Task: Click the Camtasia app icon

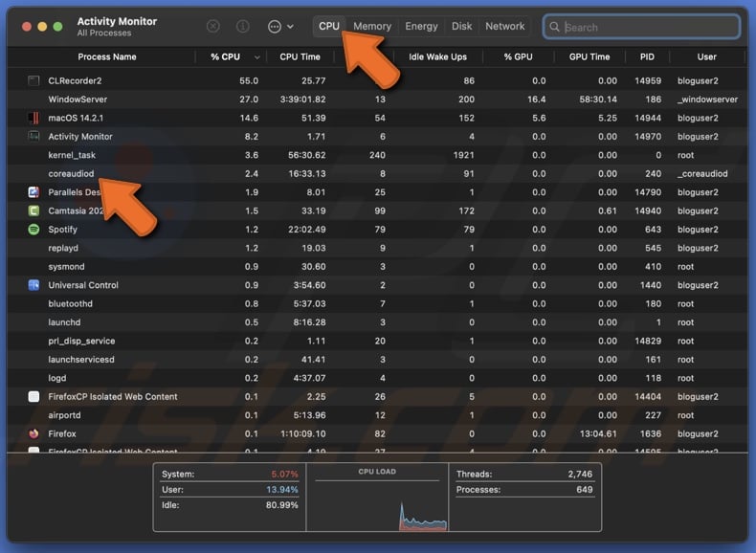Action: (x=33, y=210)
